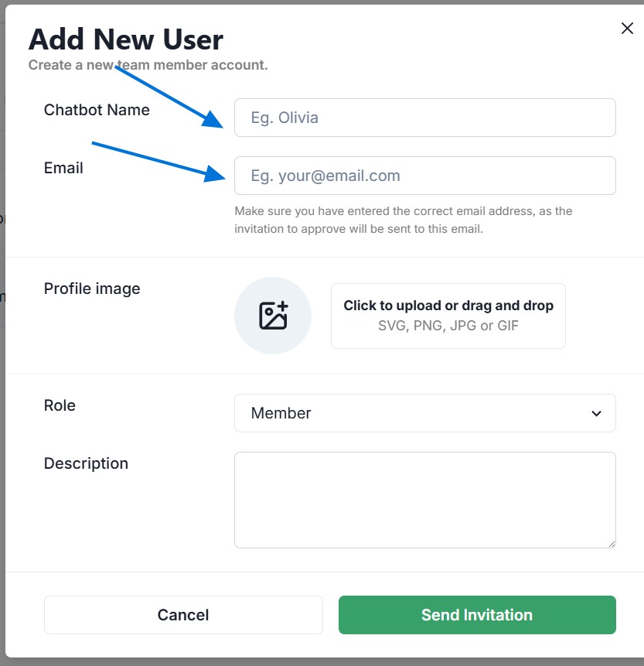Click inside the Description text area

[x=424, y=500]
